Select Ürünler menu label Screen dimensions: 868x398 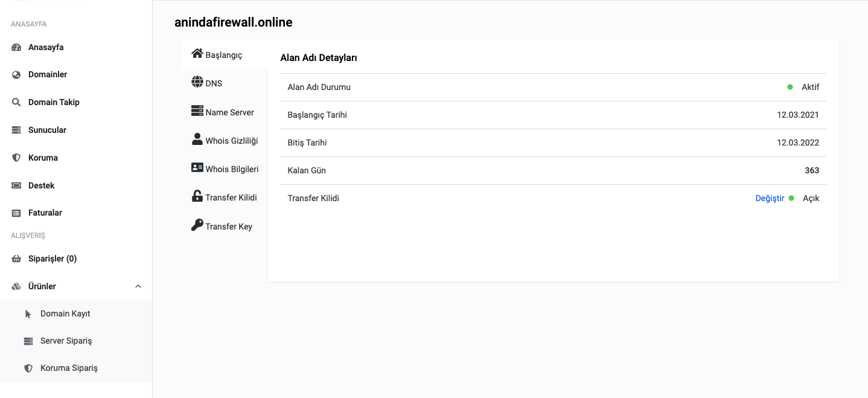tap(42, 286)
